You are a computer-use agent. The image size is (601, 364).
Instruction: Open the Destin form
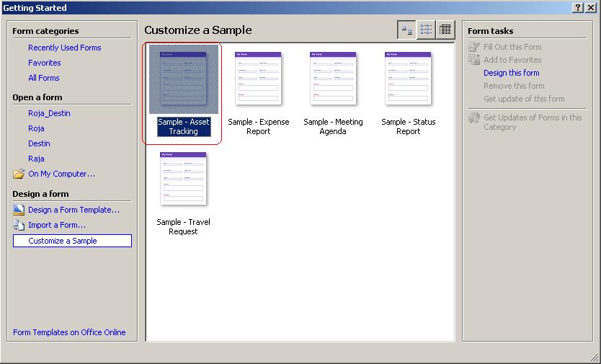(x=39, y=143)
